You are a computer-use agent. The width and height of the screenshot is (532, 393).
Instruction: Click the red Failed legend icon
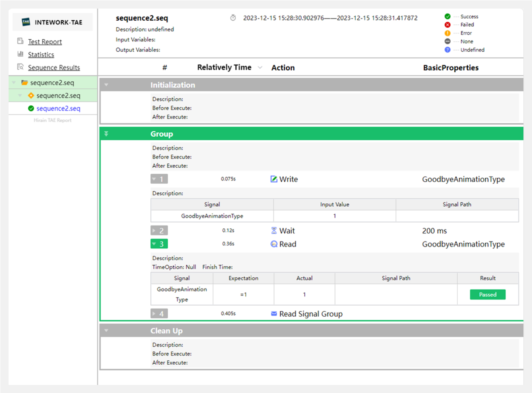coord(447,25)
